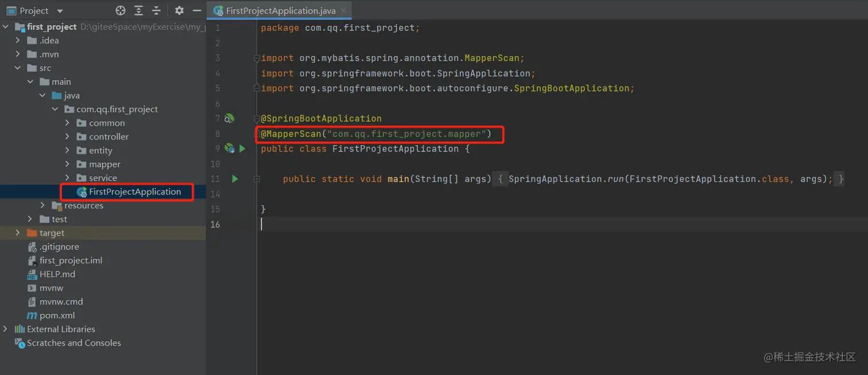Expand the service package arrow
Viewport: 868px width, 375px height.
click(67, 178)
